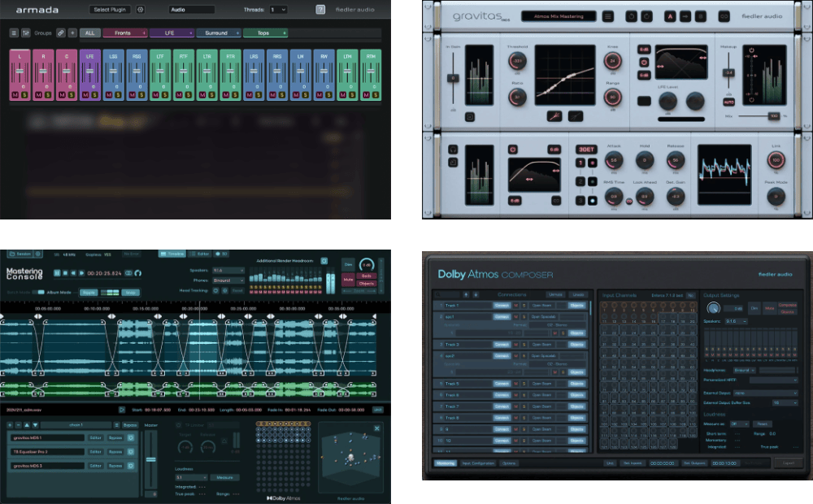Open Atmos Composer Headphones dropdown

coord(745,370)
